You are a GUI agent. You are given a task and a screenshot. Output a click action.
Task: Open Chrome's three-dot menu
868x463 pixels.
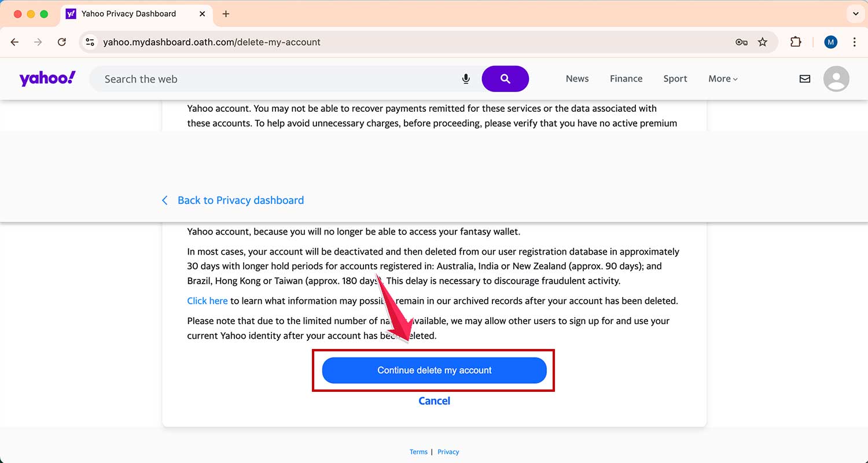click(x=854, y=42)
